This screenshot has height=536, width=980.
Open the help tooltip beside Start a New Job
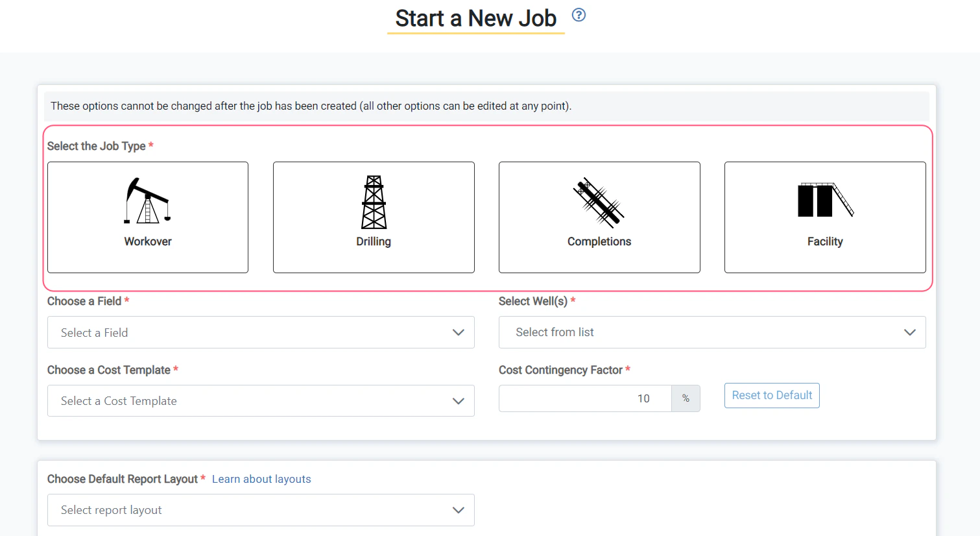pos(578,14)
